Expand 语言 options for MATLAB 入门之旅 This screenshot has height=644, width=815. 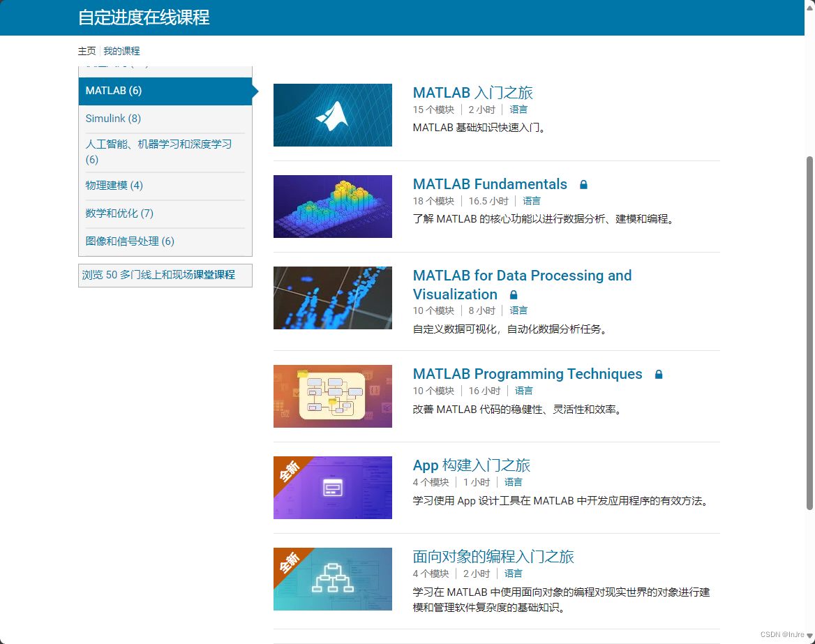tap(518, 110)
